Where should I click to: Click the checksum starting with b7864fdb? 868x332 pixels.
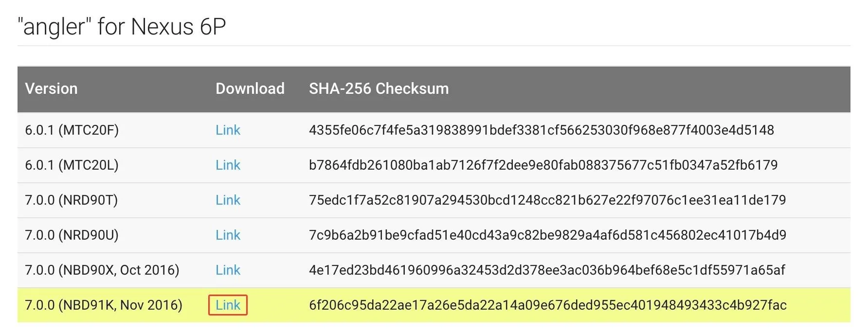click(x=543, y=165)
